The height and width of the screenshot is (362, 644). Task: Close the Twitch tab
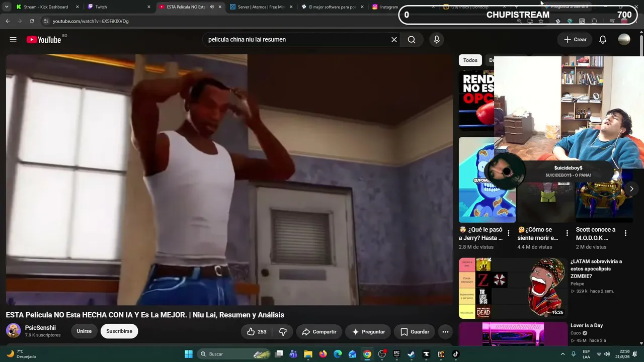point(149,7)
